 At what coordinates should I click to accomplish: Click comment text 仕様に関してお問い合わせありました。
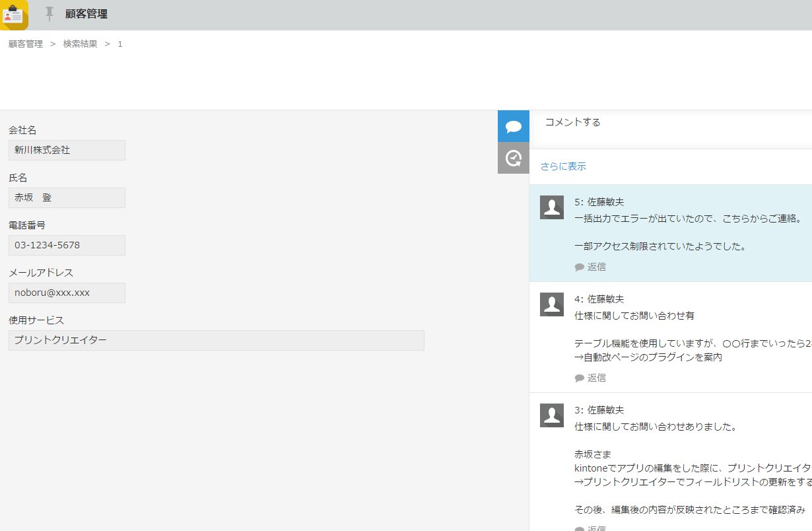pos(656,427)
